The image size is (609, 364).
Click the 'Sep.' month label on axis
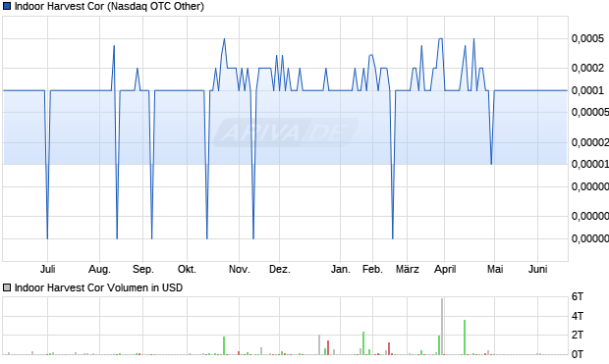tap(143, 269)
